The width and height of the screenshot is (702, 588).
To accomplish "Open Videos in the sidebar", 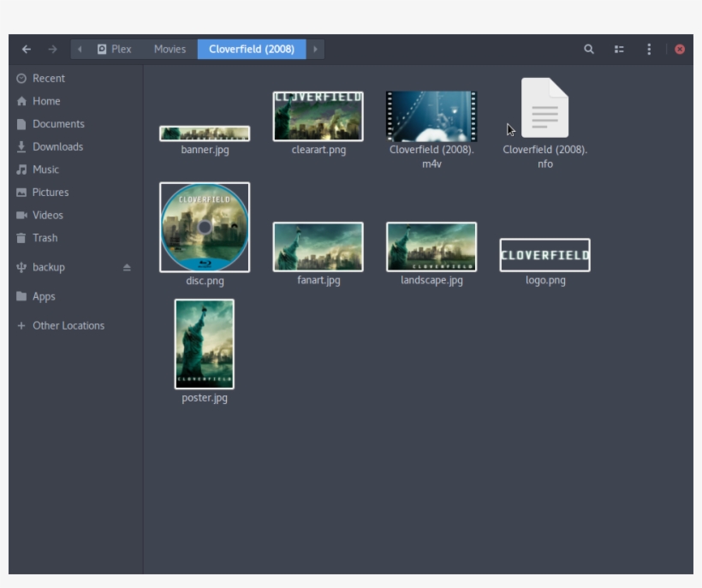I will [75, 215].
